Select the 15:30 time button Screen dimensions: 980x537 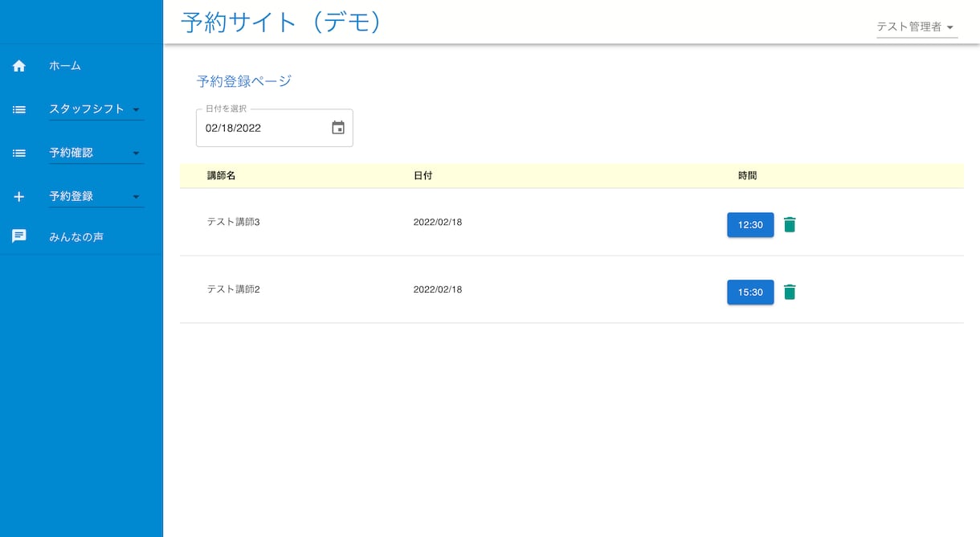pos(750,292)
